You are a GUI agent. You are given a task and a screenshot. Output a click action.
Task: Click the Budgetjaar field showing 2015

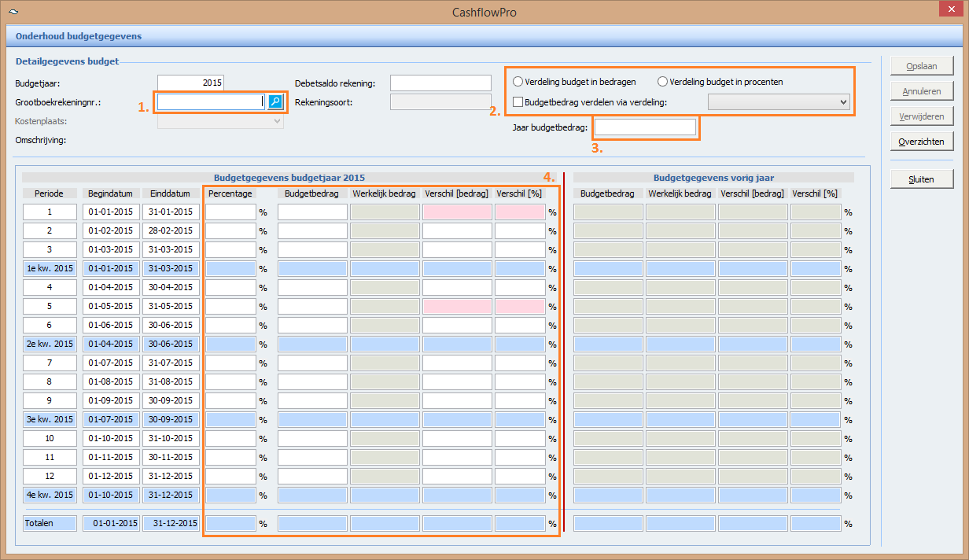(x=191, y=83)
